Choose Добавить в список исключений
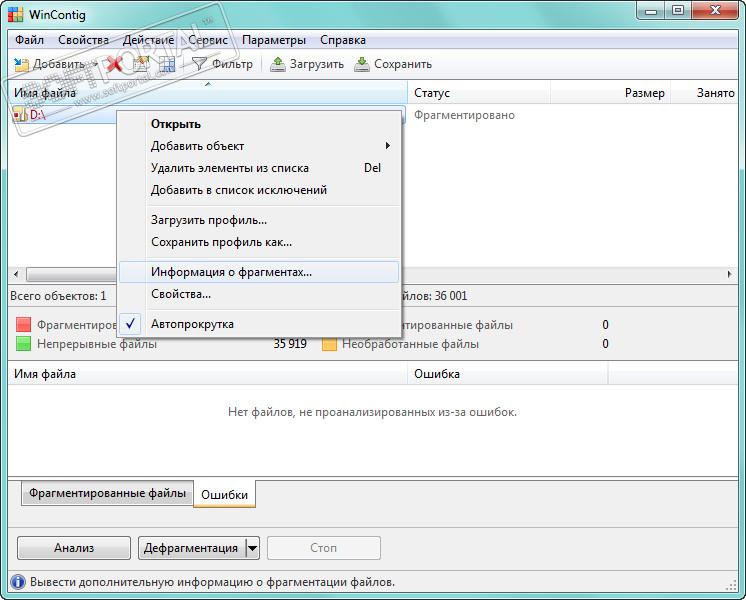The height and width of the screenshot is (600, 746). coord(259,189)
